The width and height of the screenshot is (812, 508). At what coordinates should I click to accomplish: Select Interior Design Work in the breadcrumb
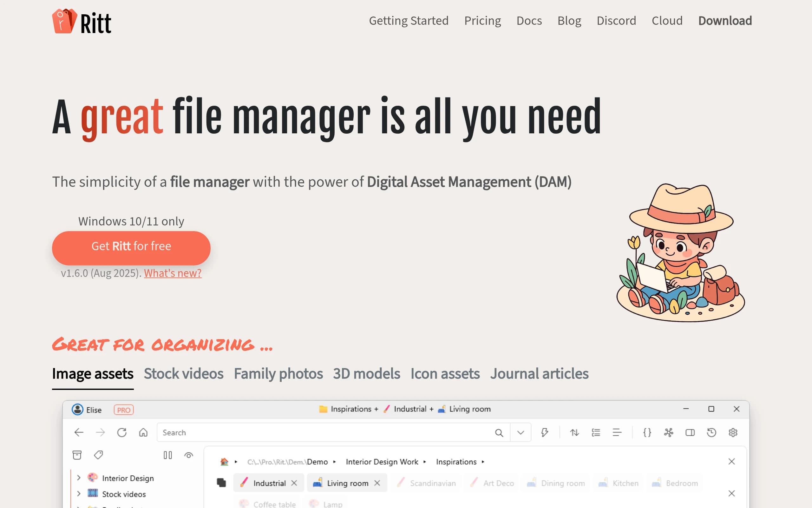coord(382,462)
